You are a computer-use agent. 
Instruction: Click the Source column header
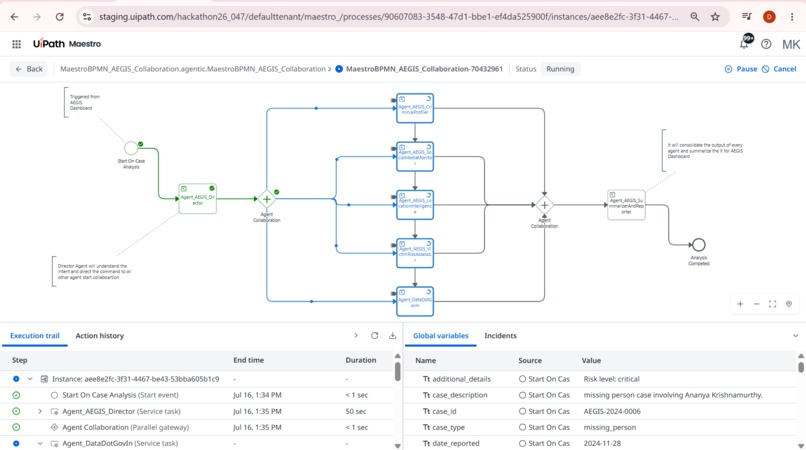530,361
